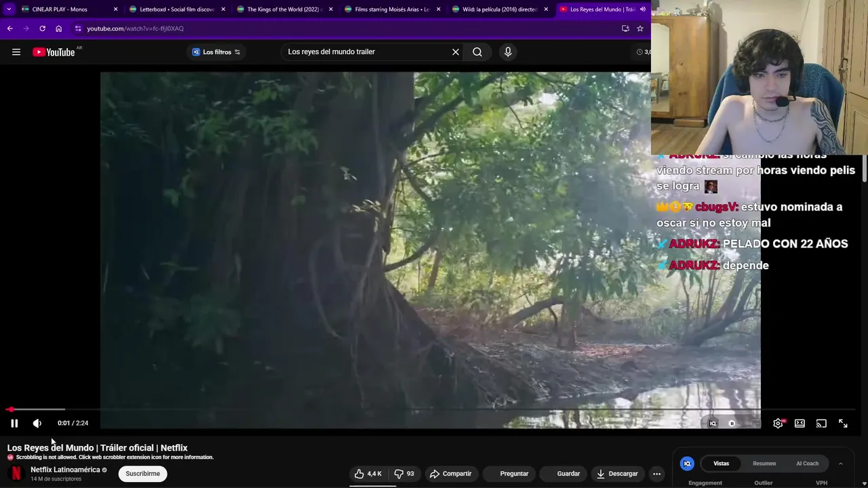Click the vidIQ logo in side panel

pyautogui.click(x=687, y=464)
